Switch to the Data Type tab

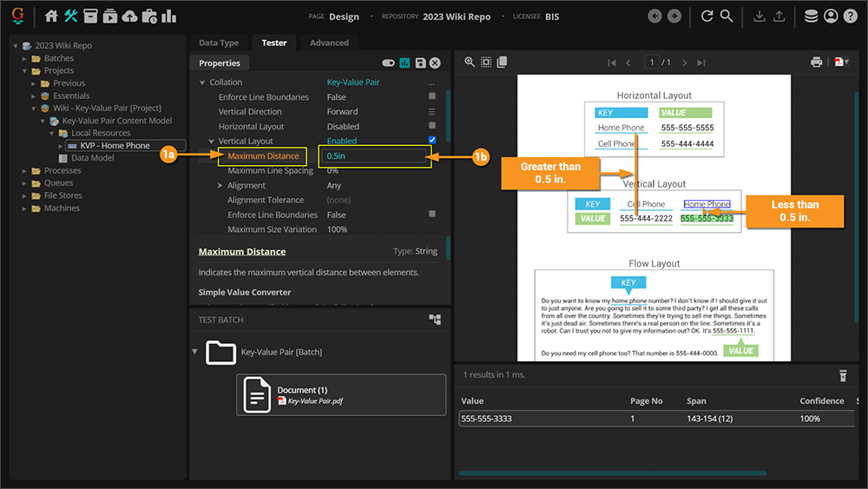(218, 43)
